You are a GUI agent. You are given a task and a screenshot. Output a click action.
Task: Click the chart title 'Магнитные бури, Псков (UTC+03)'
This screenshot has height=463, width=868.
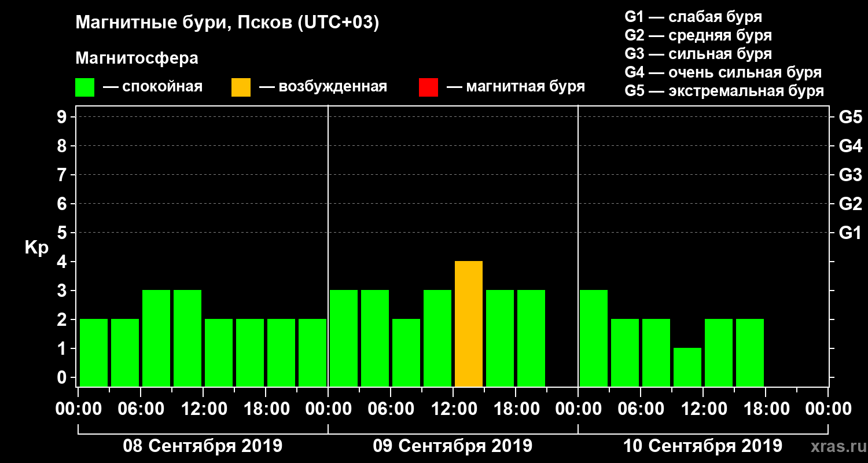pos(227,23)
